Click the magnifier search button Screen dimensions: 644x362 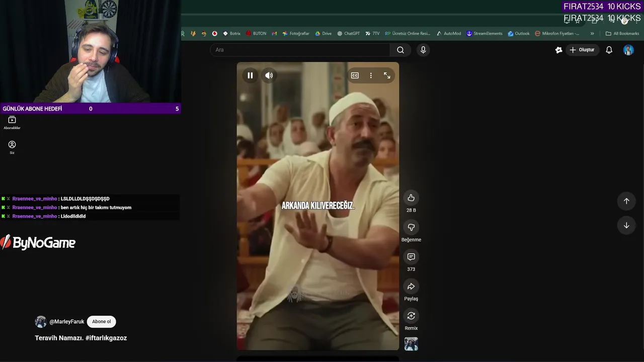tap(400, 50)
